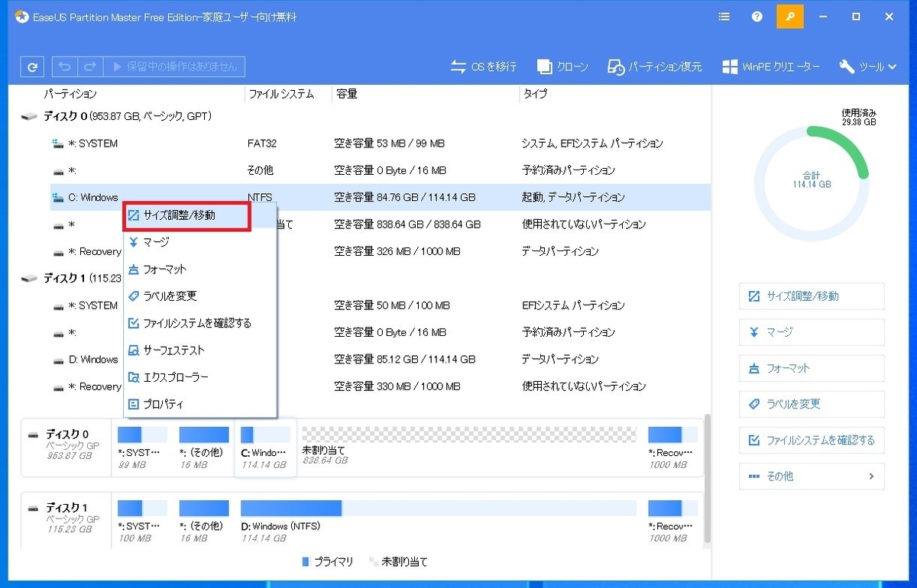Click the pending operations execute button

175,67
